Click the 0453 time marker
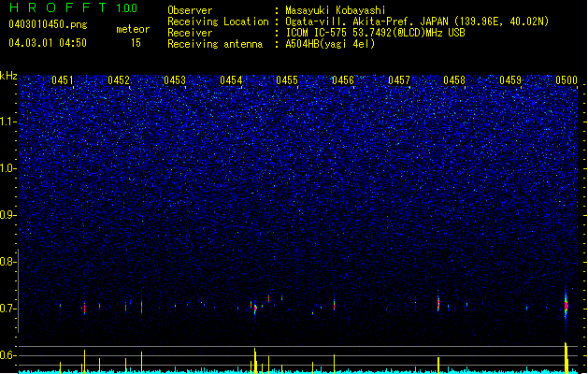Image resolution: width=588 pixels, height=374 pixels. coord(175,80)
